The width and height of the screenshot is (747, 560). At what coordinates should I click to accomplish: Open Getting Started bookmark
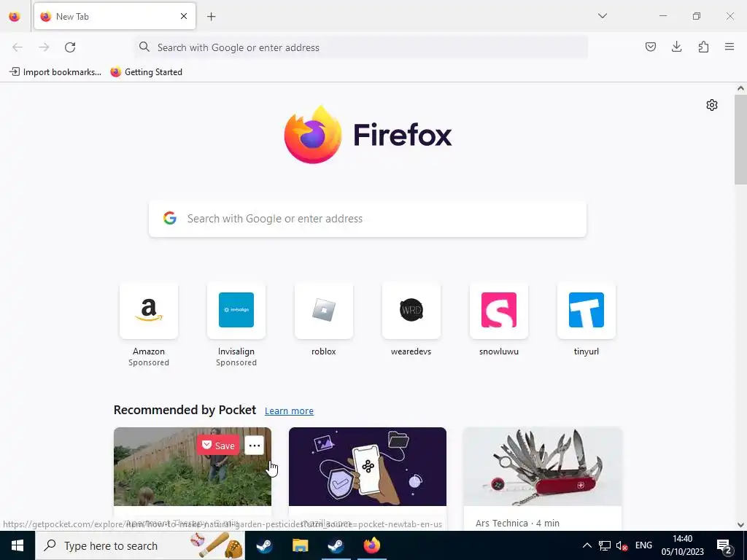146,72
